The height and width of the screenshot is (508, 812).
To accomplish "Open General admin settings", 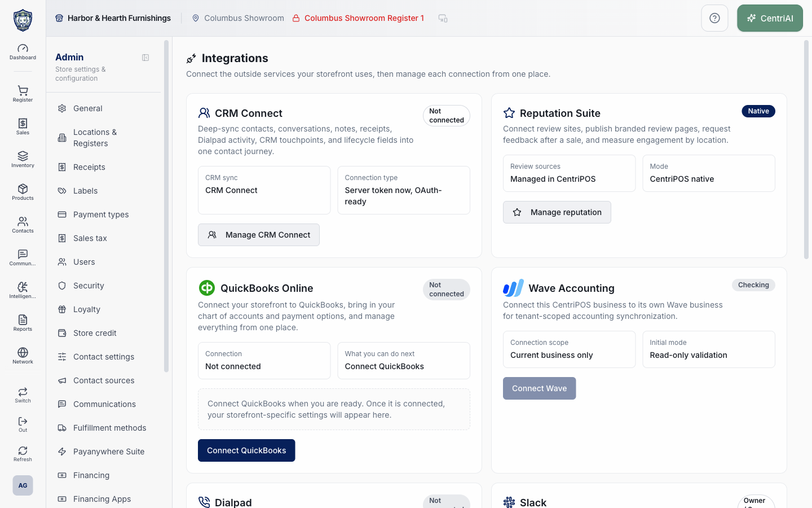I will pos(105,108).
